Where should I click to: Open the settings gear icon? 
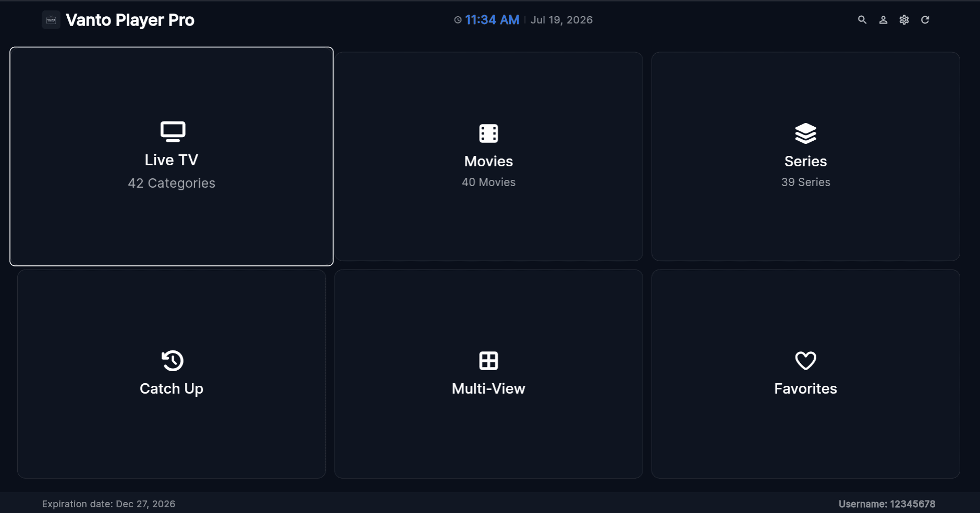(x=904, y=20)
